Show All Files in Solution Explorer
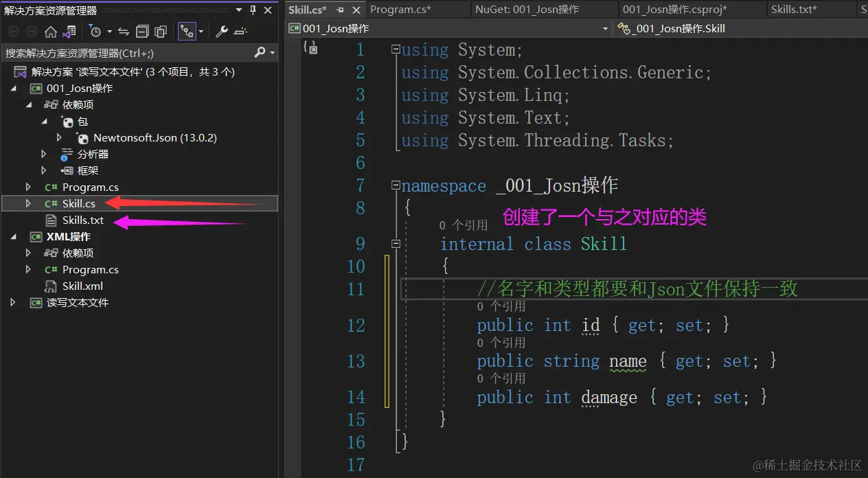 [161, 31]
